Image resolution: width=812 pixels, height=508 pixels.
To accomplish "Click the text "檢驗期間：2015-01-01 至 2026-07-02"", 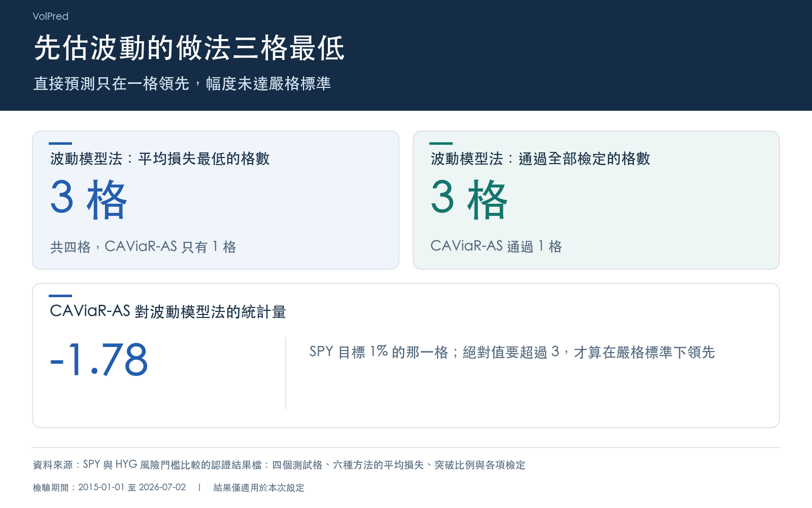I will click(x=109, y=487).
